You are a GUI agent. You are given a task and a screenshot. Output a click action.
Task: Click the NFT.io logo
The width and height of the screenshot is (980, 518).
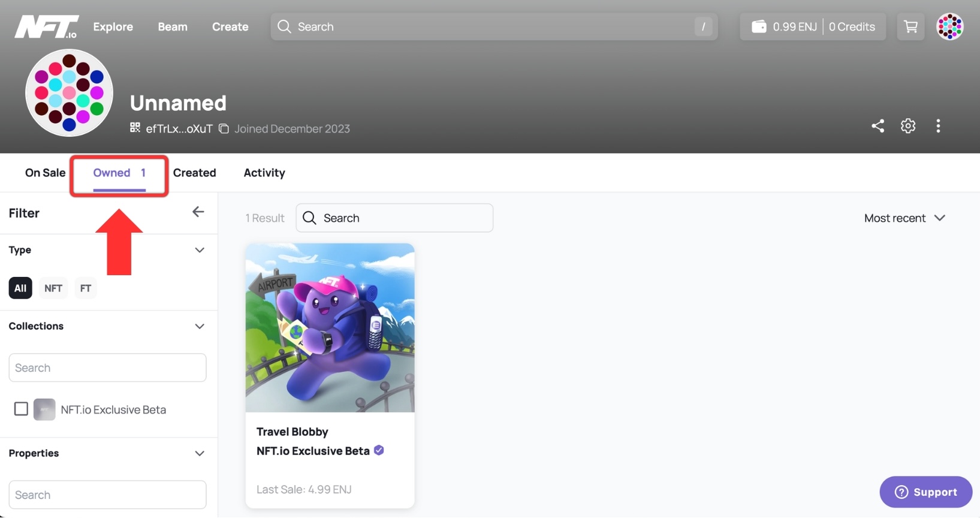47,27
